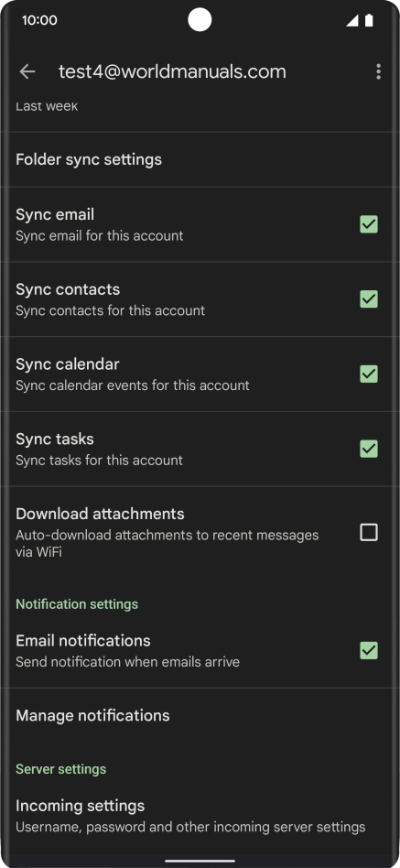The height and width of the screenshot is (868, 400).
Task: Open Manage notifications
Action: click(x=200, y=716)
